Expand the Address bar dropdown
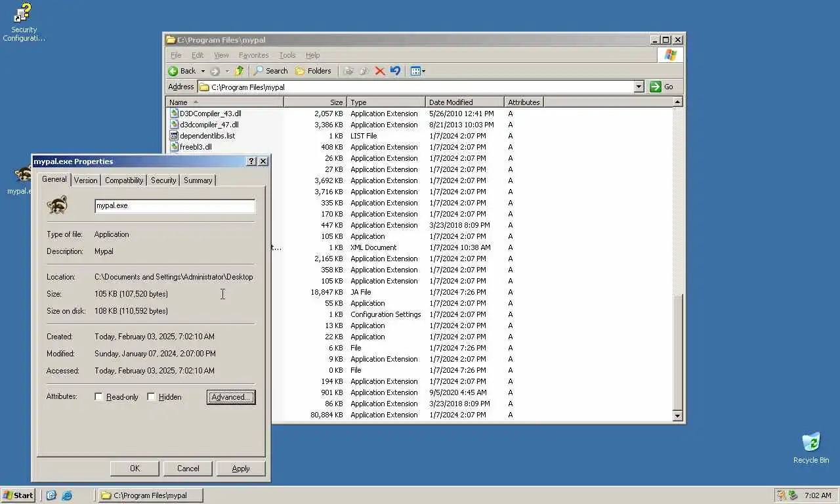The image size is (840, 504). (639, 87)
